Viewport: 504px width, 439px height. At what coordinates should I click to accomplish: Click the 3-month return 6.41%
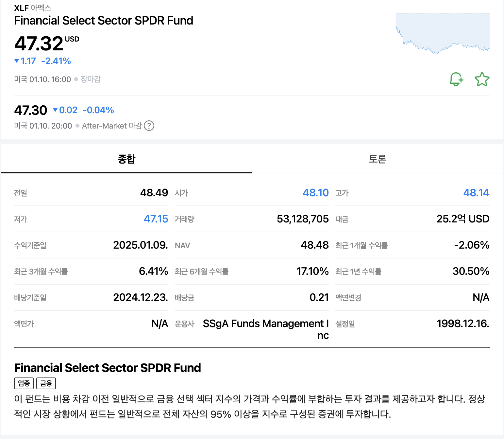(153, 271)
